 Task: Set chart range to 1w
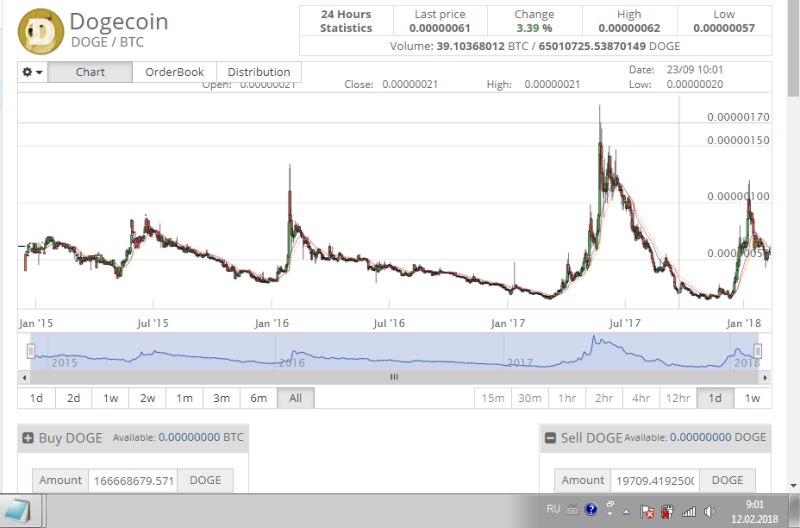pos(110,398)
